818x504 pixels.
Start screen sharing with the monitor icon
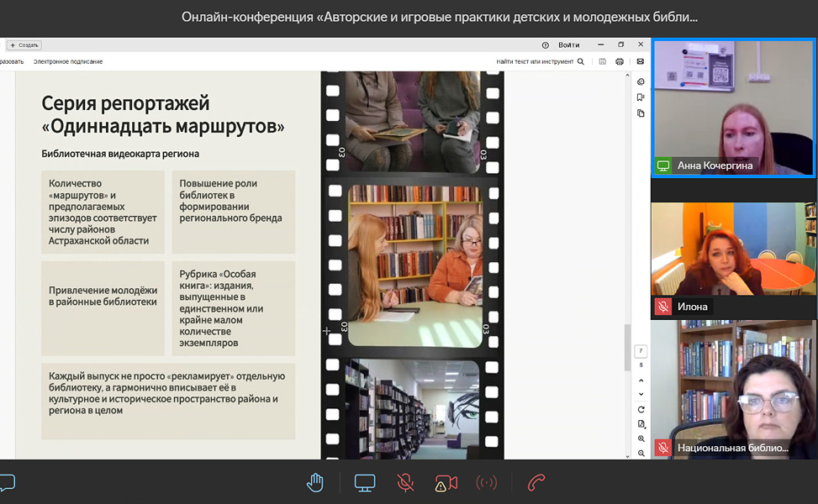click(x=364, y=482)
